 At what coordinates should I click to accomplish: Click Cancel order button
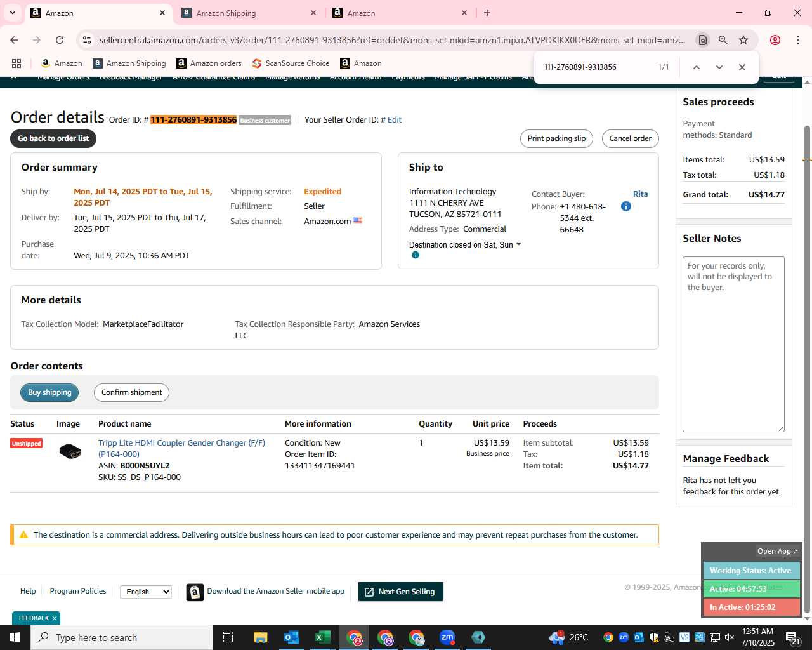630,138
